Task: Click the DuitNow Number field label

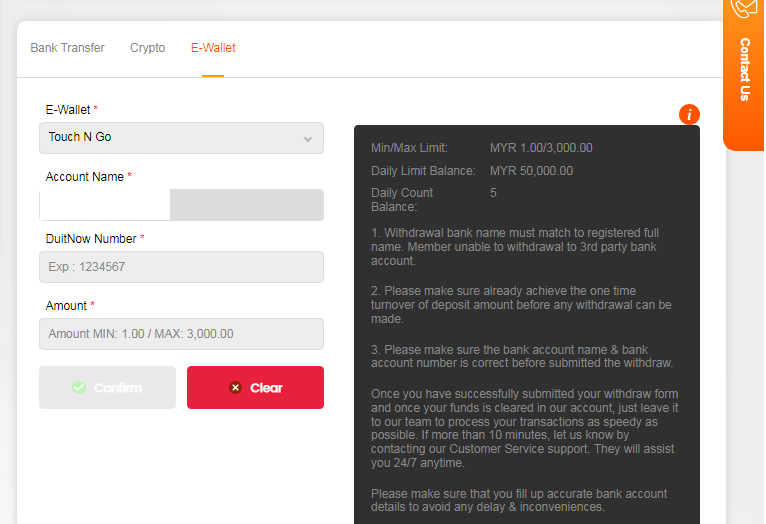Action: (x=91, y=239)
